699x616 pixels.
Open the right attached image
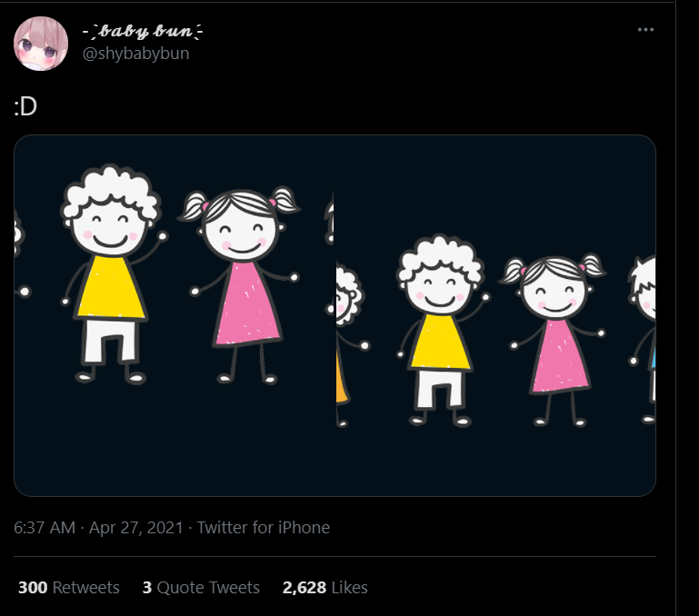[x=495, y=315]
